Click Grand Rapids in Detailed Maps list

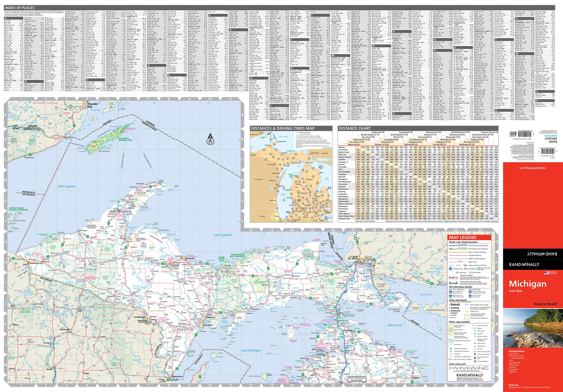point(515,363)
